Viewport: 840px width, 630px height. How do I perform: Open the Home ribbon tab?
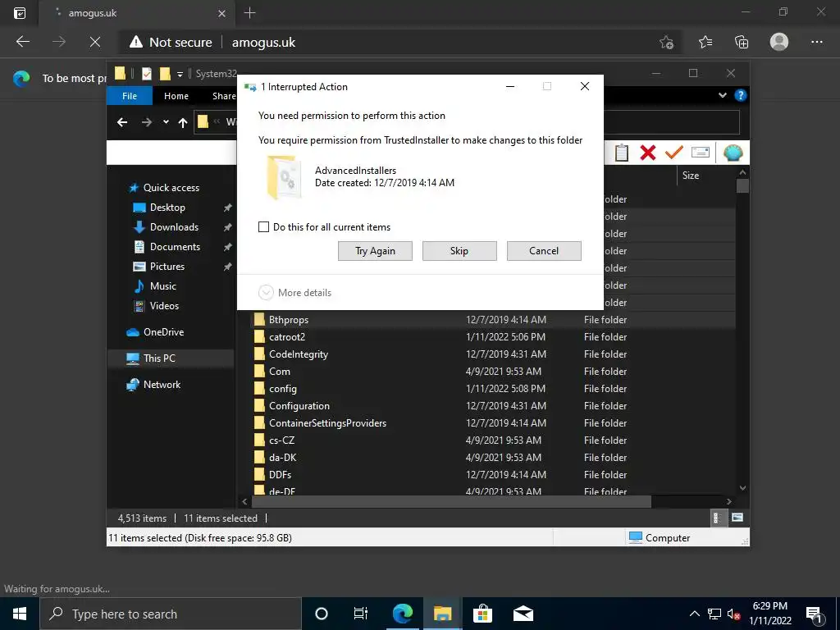click(x=176, y=96)
